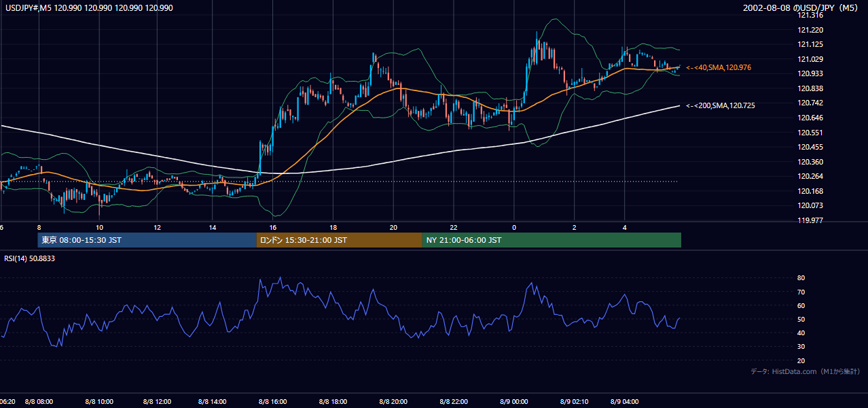
Task: Select the ロンドン 15:30-21:00 JST session bar
Action: [x=339, y=240]
